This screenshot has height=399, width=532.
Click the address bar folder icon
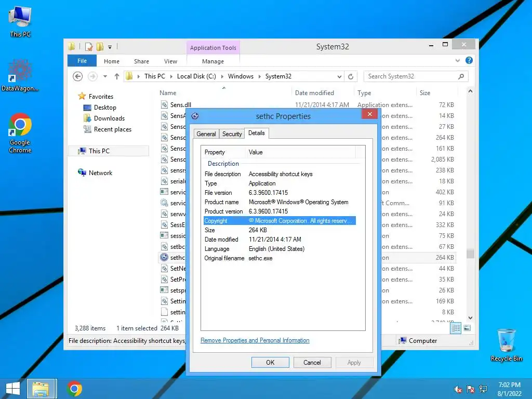(x=129, y=76)
